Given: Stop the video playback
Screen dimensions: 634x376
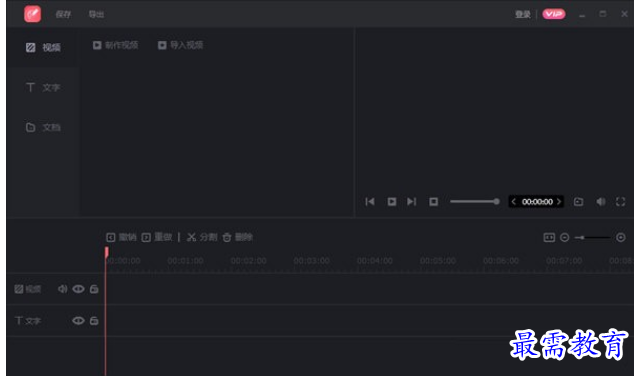Looking at the screenshot, I should pos(433,201).
